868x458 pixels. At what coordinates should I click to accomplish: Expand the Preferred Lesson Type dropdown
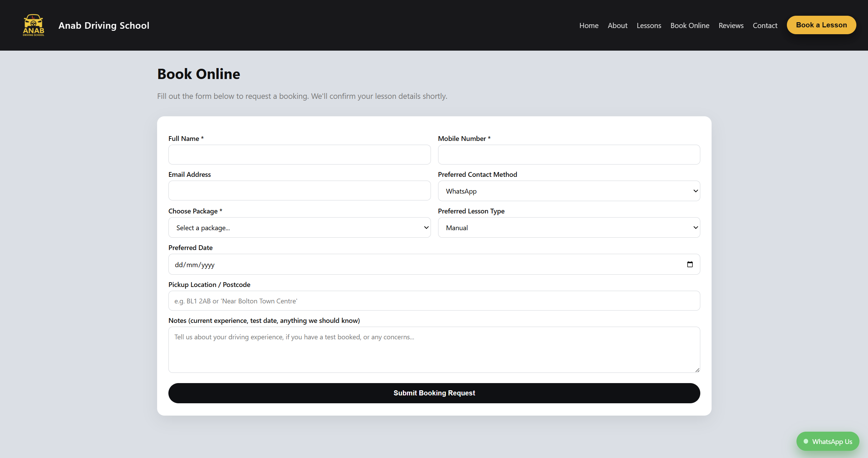(569, 227)
